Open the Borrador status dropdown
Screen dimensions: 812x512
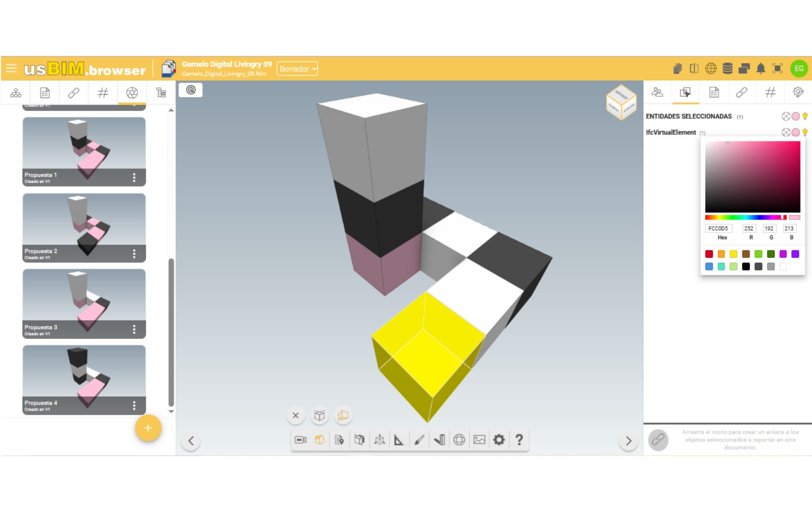point(297,69)
